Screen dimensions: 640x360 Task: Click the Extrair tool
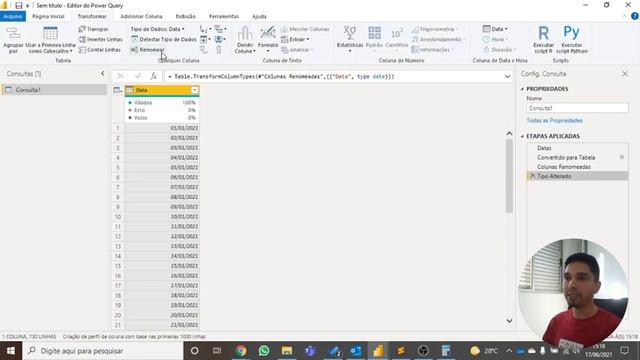point(295,40)
